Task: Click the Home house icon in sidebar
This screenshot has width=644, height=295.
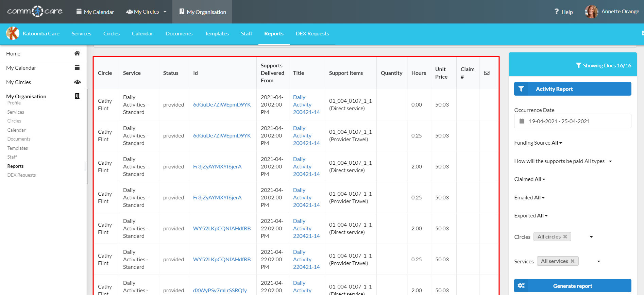Action: point(77,53)
